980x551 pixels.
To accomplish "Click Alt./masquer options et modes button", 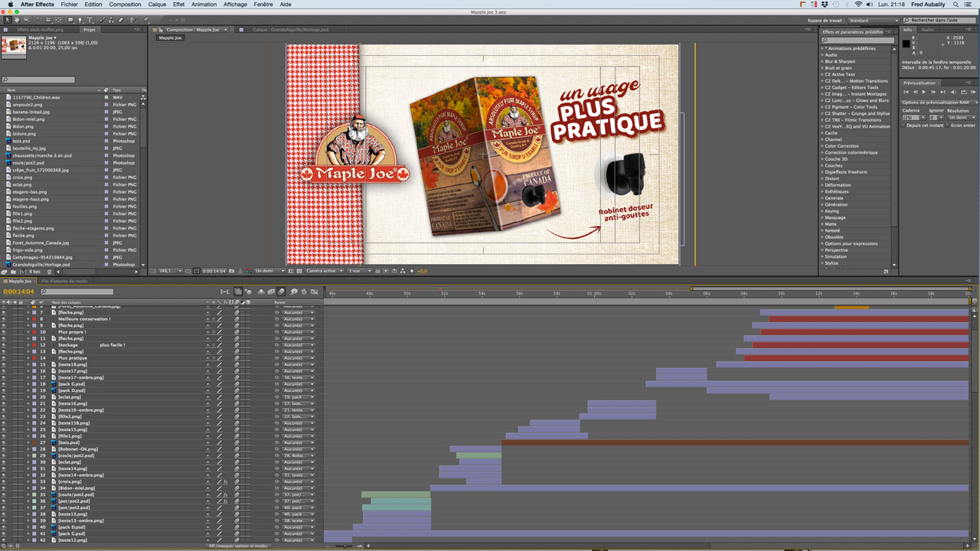I will 239,546.
